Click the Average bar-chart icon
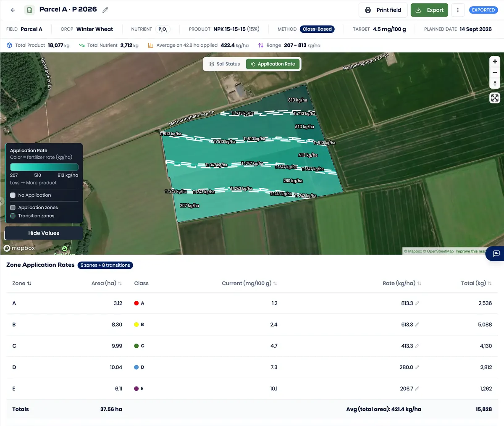 (x=150, y=45)
